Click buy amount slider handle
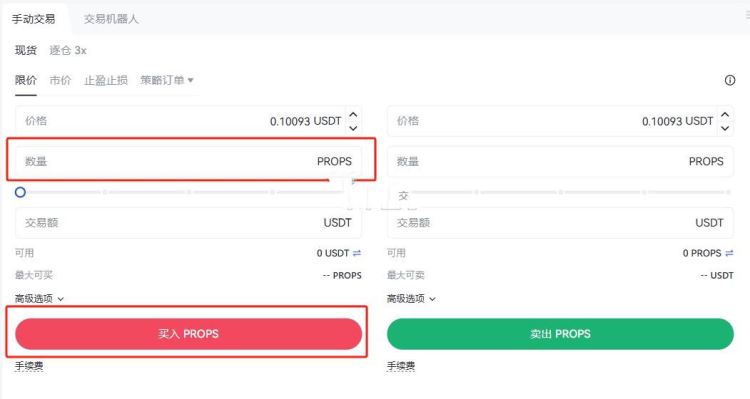750x399 pixels. point(20,192)
